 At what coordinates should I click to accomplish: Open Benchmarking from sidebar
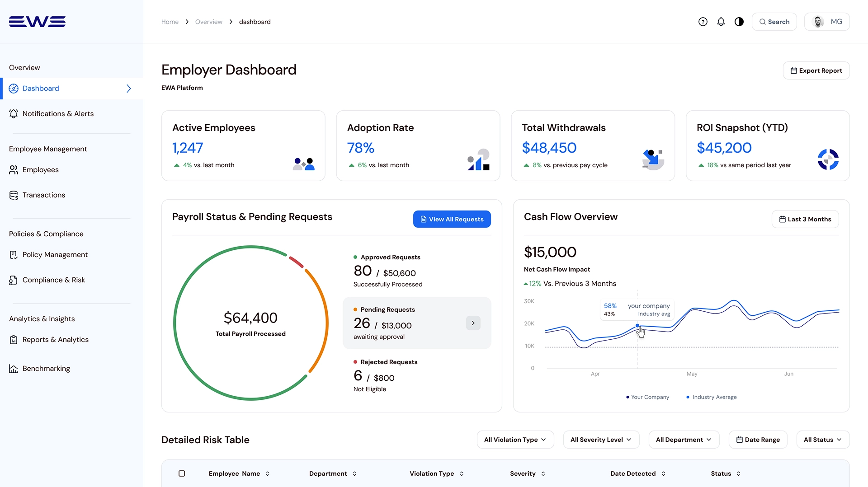pos(46,369)
